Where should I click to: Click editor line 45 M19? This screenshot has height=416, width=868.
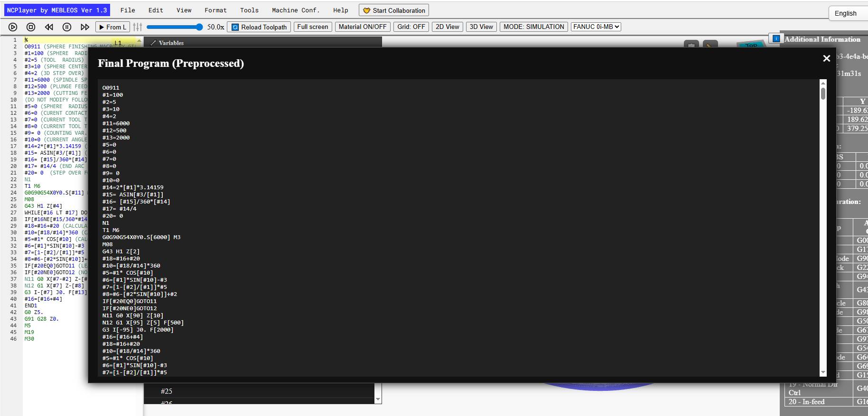pos(29,332)
